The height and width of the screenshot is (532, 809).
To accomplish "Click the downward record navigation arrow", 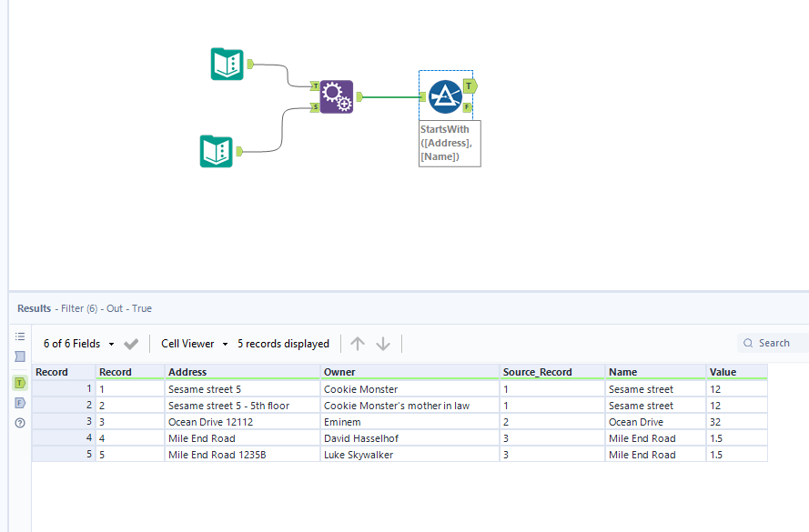I will click(383, 344).
